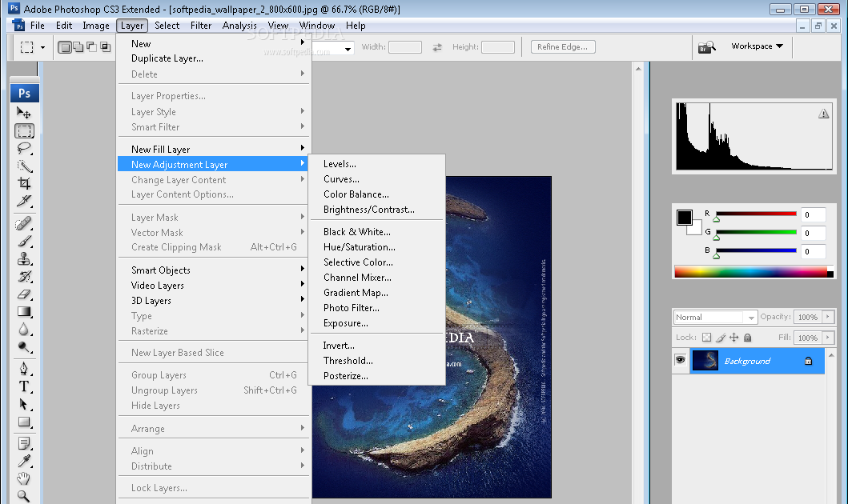The width and height of the screenshot is (848, 504).
Task: Toggle Lock transparent pixels
Action: [x=707, y=338]
